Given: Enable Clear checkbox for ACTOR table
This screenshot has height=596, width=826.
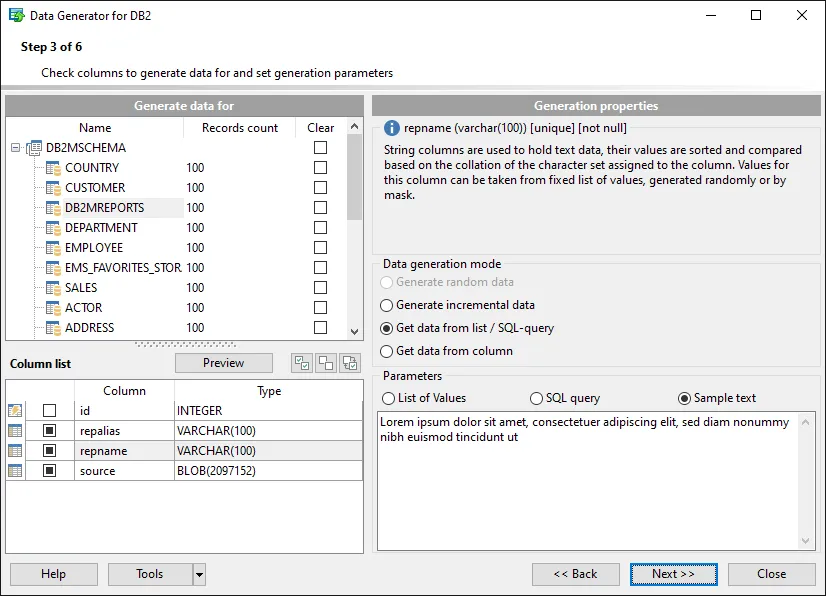Looking at the screenshot, I should click(320, 308).
